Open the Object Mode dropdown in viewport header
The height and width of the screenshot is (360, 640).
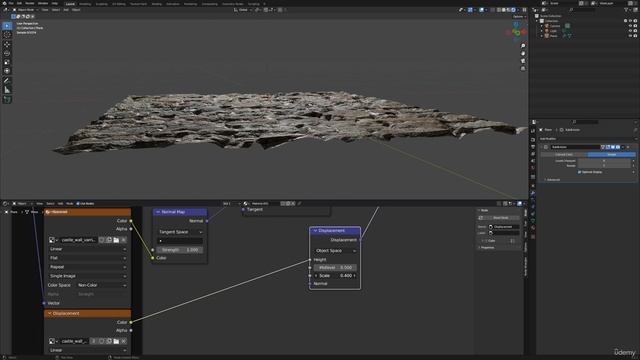pos(25,10)
